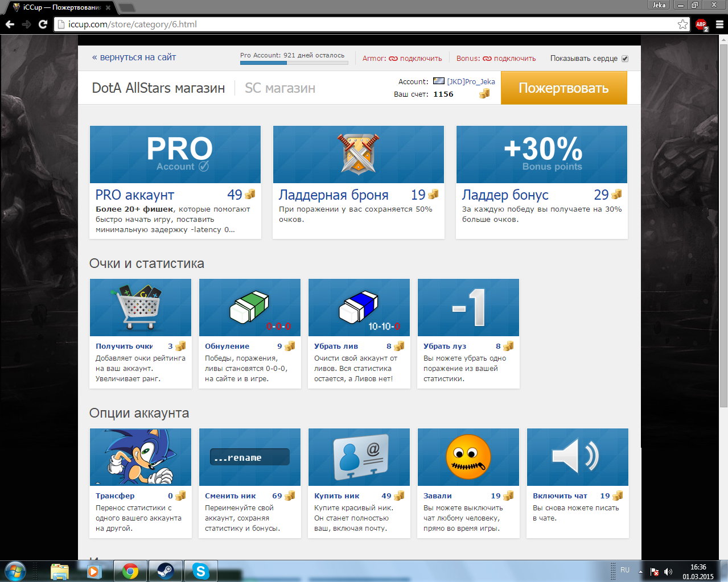Click the ...rename image

pos(250,457)
